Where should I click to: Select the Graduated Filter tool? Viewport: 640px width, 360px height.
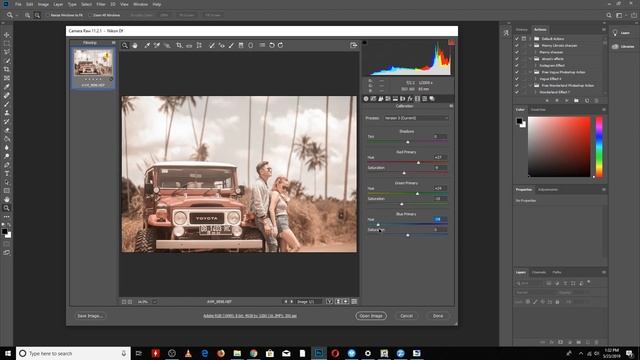(241, 45)
